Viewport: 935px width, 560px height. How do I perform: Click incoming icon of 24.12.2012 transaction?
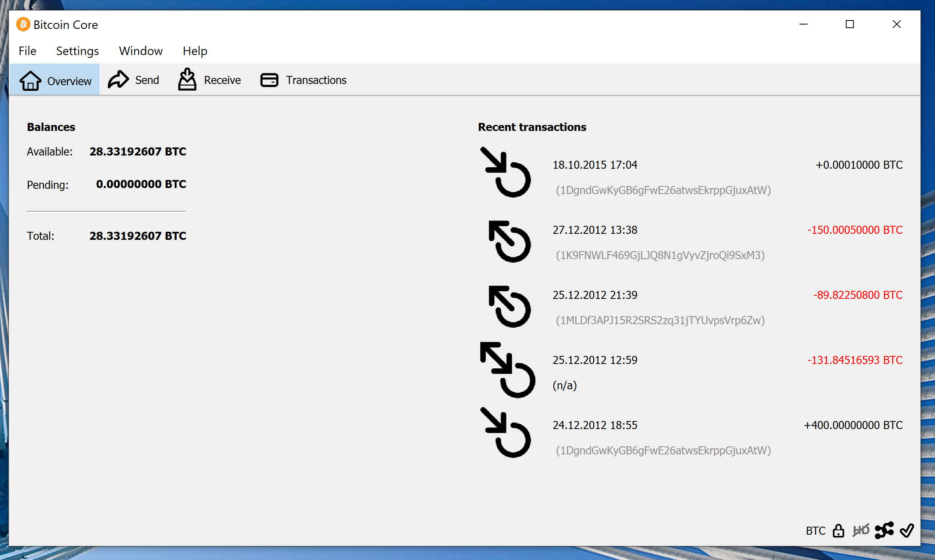[506, 433]
